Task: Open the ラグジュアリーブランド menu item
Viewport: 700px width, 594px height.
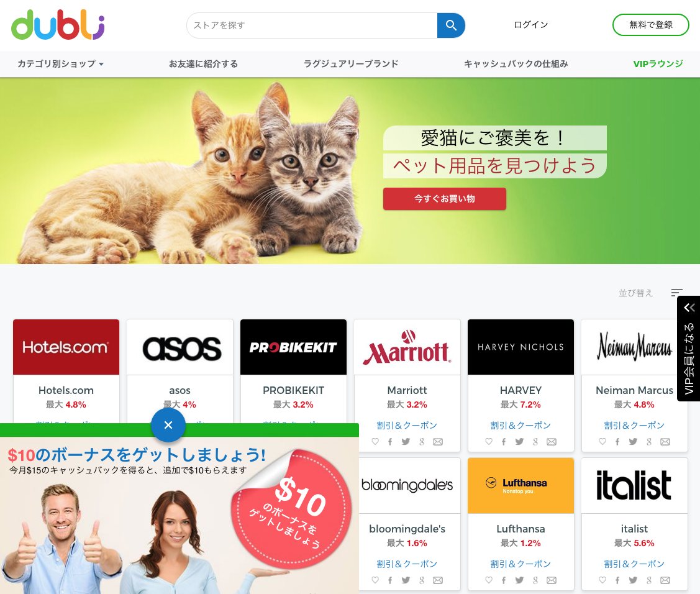Action: [351, 64]
